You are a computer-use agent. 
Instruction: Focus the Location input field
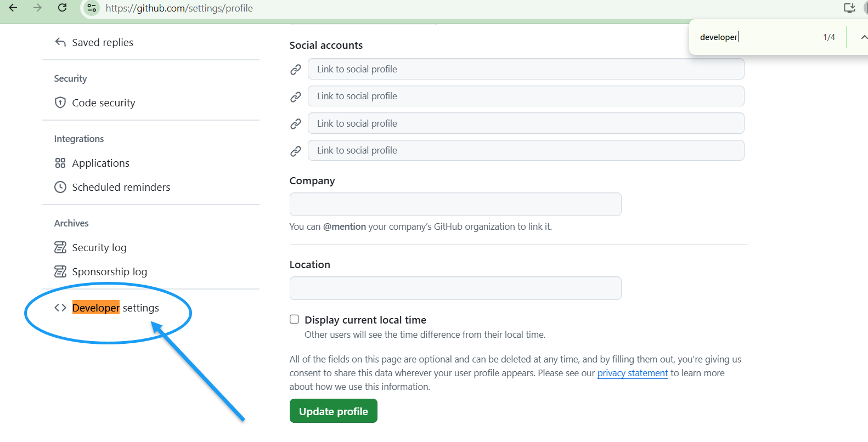point(455,288)
